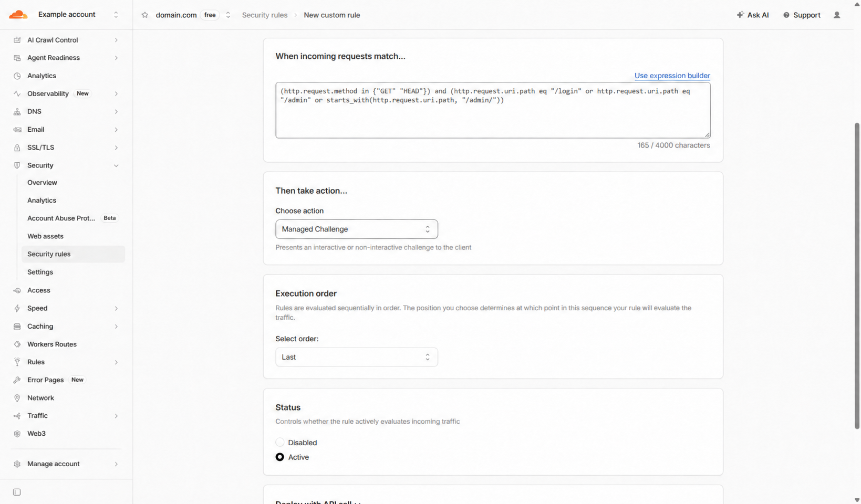Click the Support help icon
The width and height of the screenshot is (861, 504).
[x=786, y=15]
